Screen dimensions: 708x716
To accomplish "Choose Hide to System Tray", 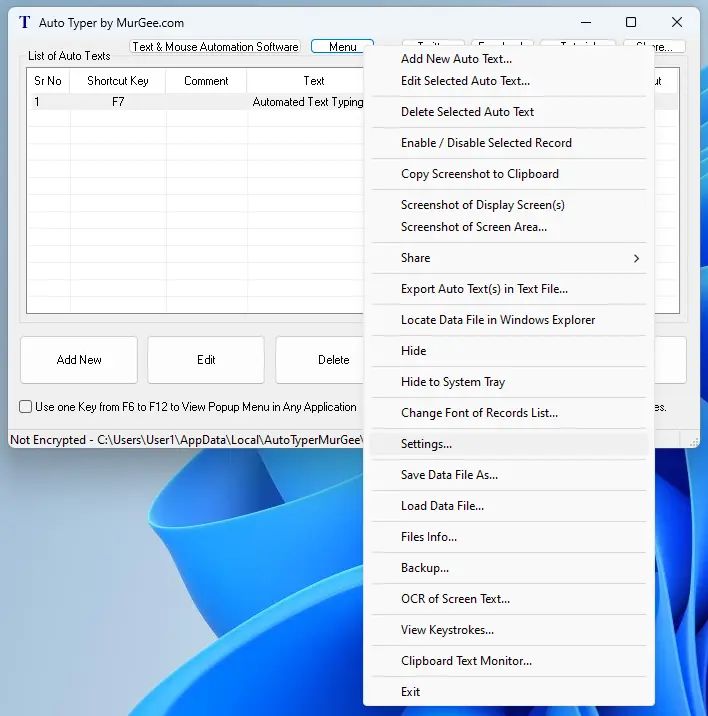I will coord(509,382).
